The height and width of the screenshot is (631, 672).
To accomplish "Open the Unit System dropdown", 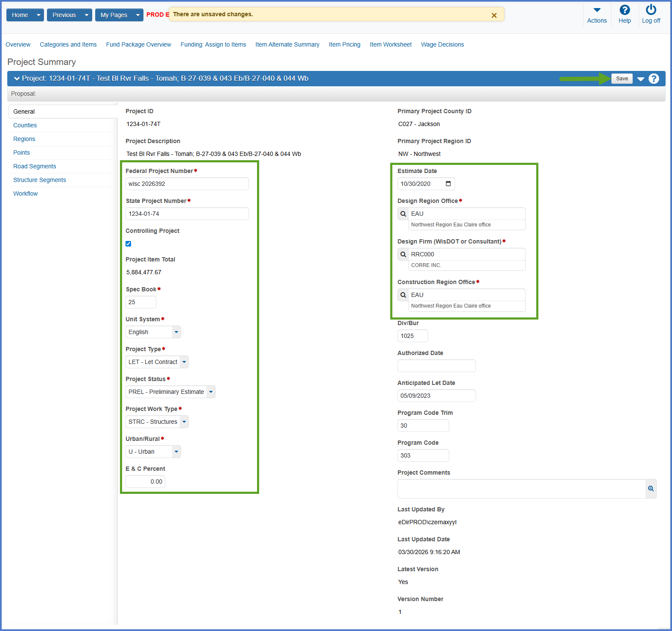I will (x=176, y=332).
